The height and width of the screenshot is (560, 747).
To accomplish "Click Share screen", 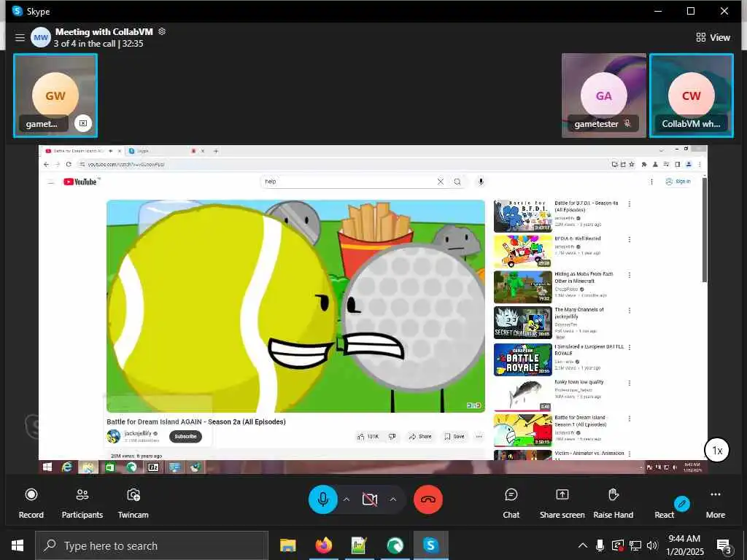I will pos(562,503).
